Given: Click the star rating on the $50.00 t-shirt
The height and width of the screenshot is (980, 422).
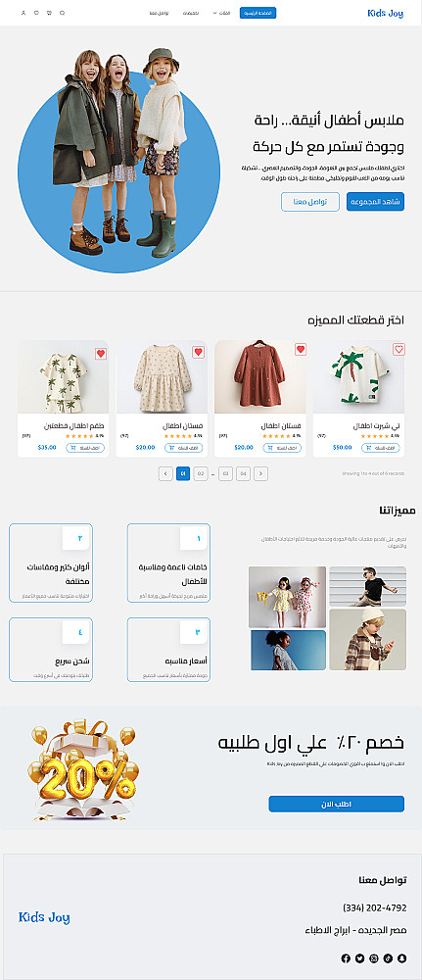Looking at the screenshot, I should (x=375, y=436).
